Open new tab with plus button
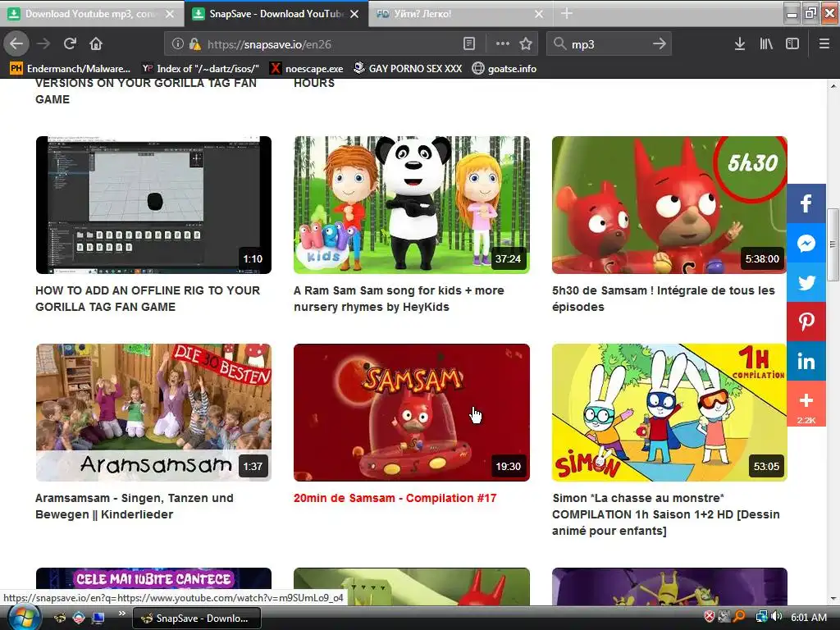840x630 pixels. coord(567,13)
